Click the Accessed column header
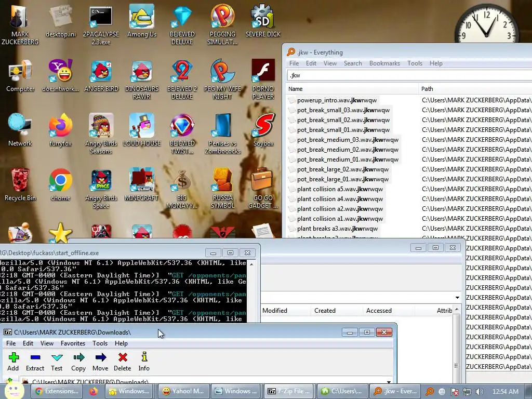 [389, 311]
